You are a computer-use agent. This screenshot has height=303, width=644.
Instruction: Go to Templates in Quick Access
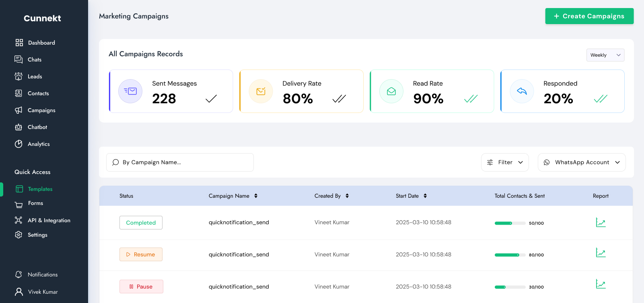40,189
